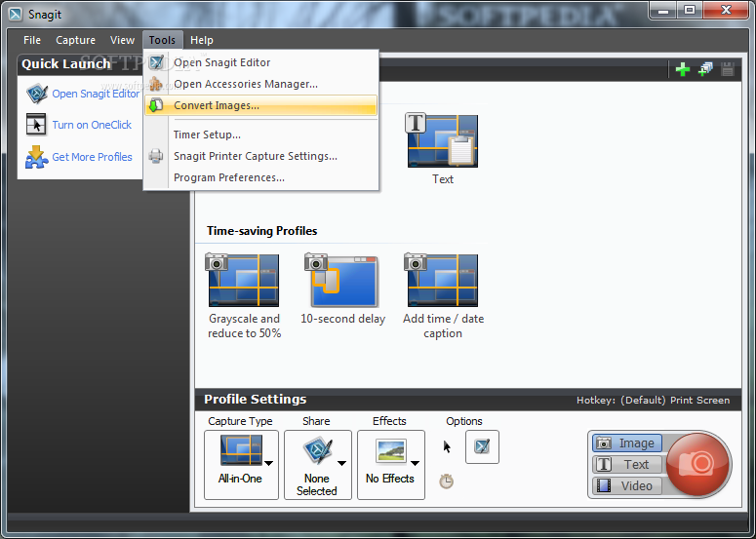Viewport: 756px width, 539px height.
Task: Close the open Tools menu
Action: [162, 40]
